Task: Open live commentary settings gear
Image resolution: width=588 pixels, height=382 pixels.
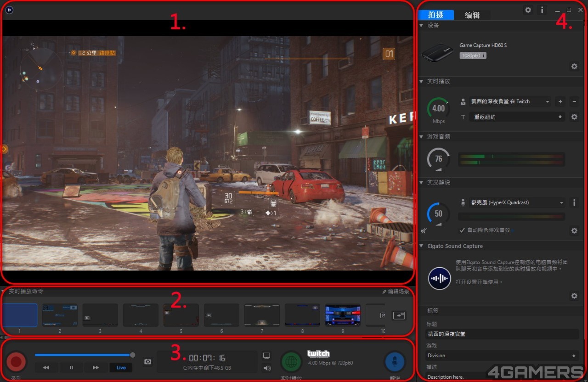Action: pyautogui.click(x=574, y=230)
